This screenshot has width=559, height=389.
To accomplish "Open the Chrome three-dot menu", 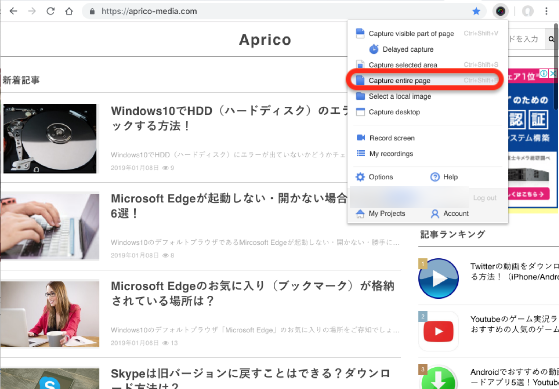I will 546,11.
